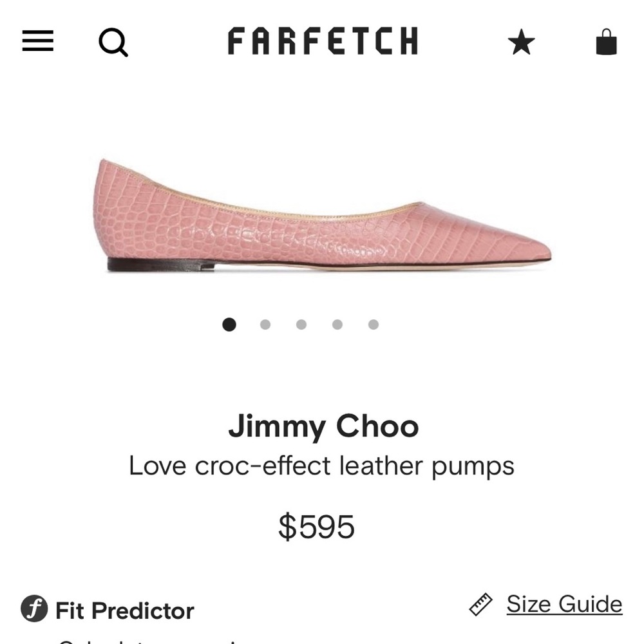Click the FARFETCH logo
644x644 pixels.
[322, 42]
